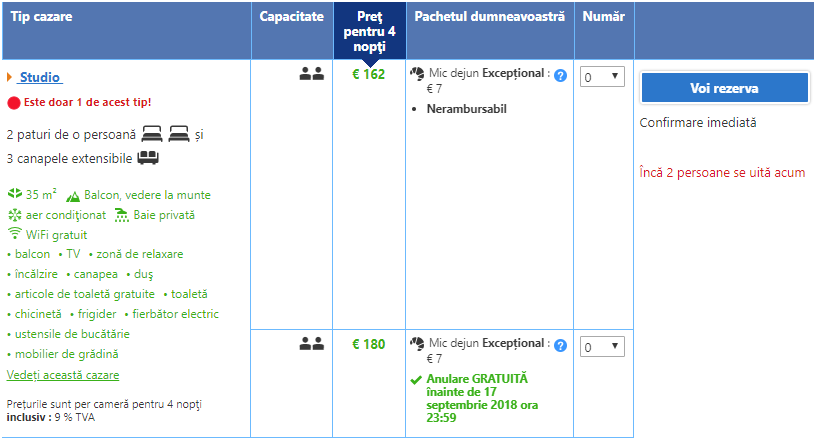This screenshot has height=438, width=814.
Task: Expand the Studio room details arrow
Action: (10, 77)
